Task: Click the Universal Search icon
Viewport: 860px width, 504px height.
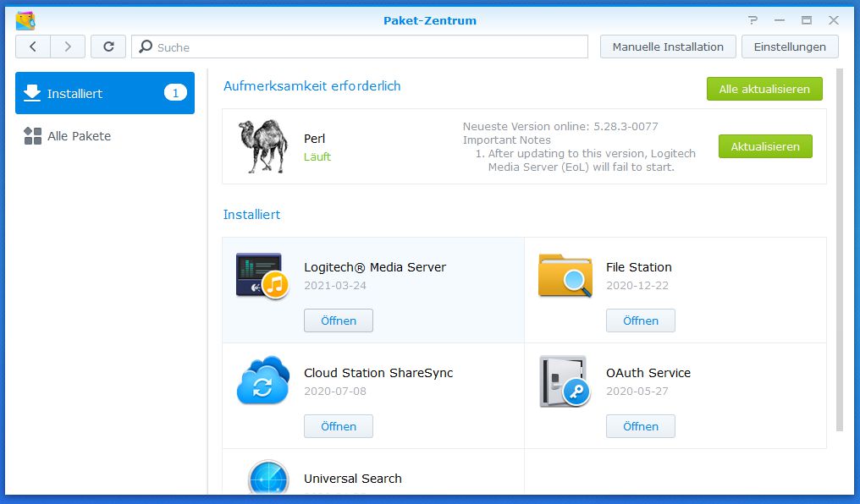Action: (268, 477)
